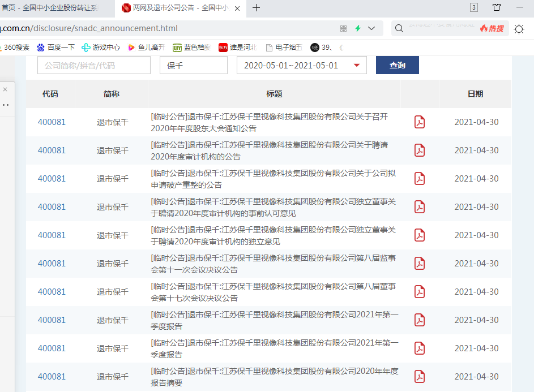534x392 pixels.
Task: Click the QR code icon in address bar
Action: (x=343, y=29)
